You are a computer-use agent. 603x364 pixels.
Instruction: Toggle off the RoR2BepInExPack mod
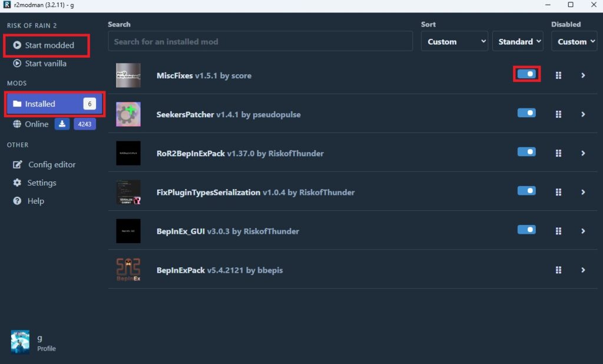[x=526, y=152]
